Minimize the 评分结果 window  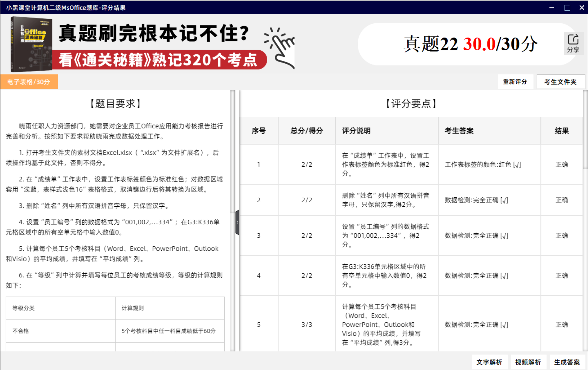pos(552,8)
